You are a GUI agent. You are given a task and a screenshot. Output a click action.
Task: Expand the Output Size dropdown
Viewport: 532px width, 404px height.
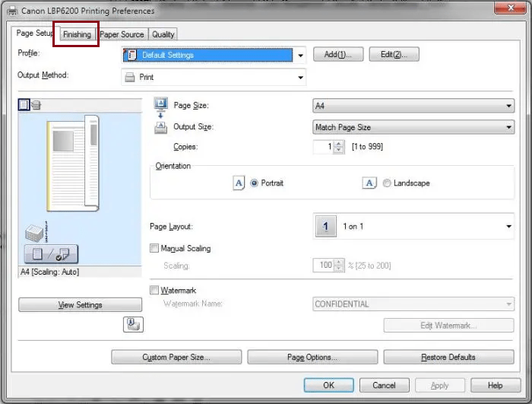click(x=413, y=128)
